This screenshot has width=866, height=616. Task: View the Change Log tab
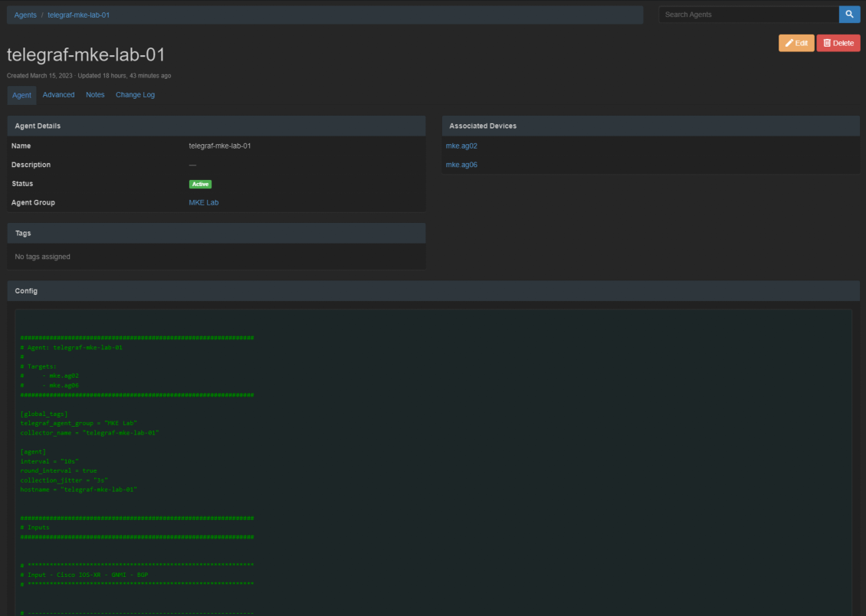135,95
